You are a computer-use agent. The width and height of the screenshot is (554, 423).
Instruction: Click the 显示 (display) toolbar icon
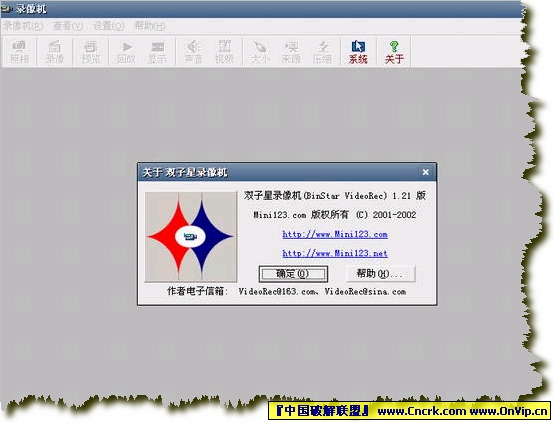click(x=157, y=52)
